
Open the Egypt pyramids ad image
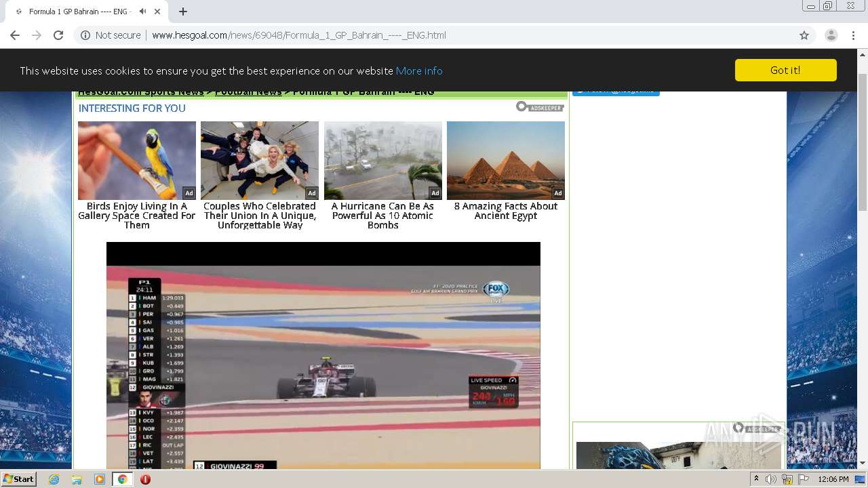tap(506, 161)
